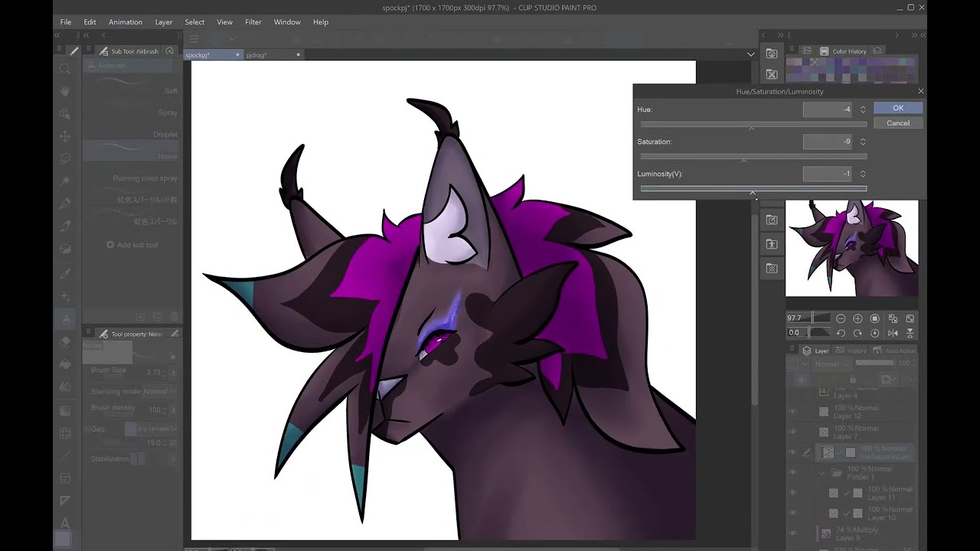Open the Edit menu
This screenshot has height=551, width=980.
click(90, 22)
